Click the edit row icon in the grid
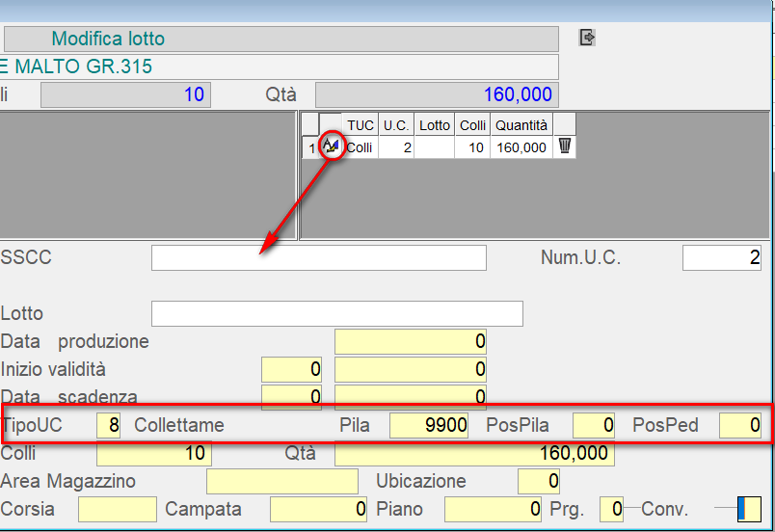The image size is (775, 532). (x=331, y=146)
